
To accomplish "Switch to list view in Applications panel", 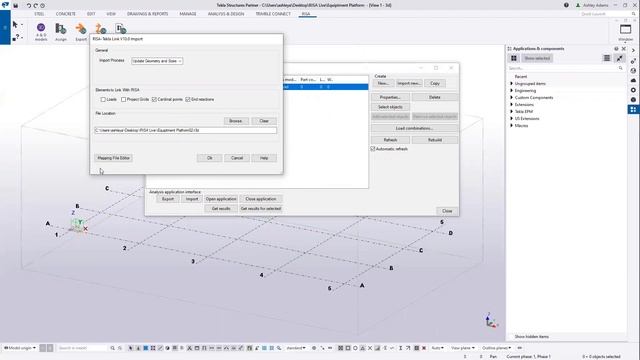I will pyautogui.click(x=607, y=58).
